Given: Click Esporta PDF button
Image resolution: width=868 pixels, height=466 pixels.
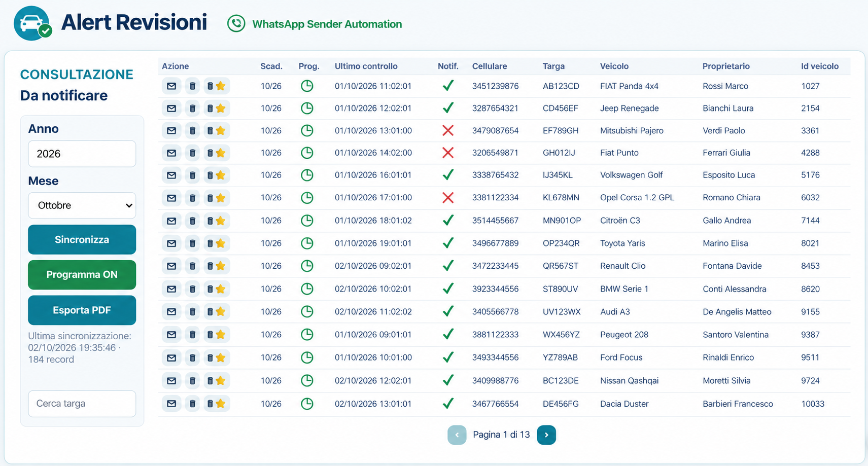Looking at the screenshot, I should click(x=82, y=310).
